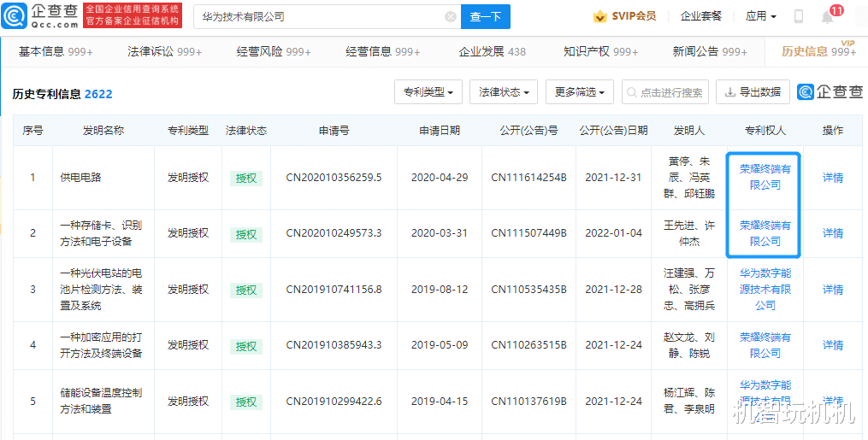This screenshot has width=868, height=440.
Task: Select publication number CN110535435B
Action: [x=528, y=290]
